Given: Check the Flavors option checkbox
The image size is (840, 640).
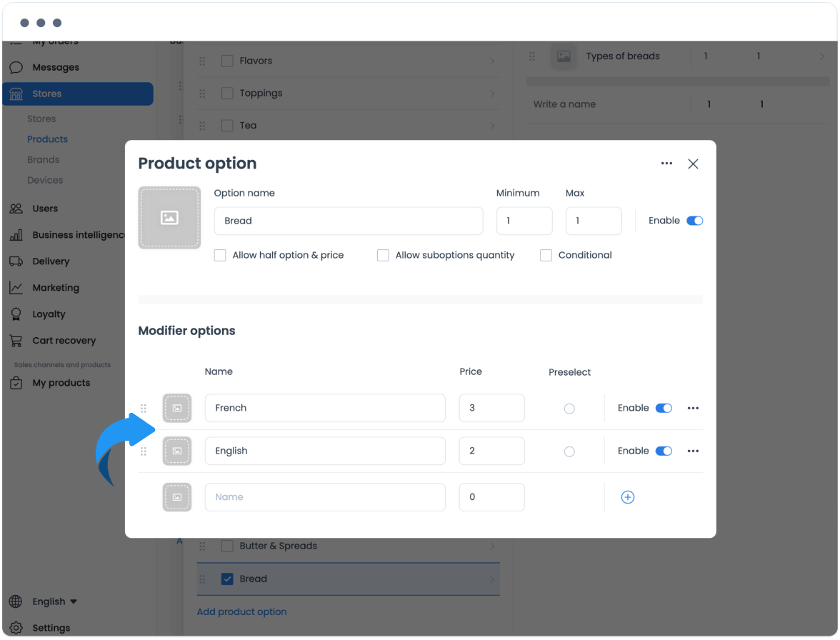Looking at the screenshot, I should (227, 61).
